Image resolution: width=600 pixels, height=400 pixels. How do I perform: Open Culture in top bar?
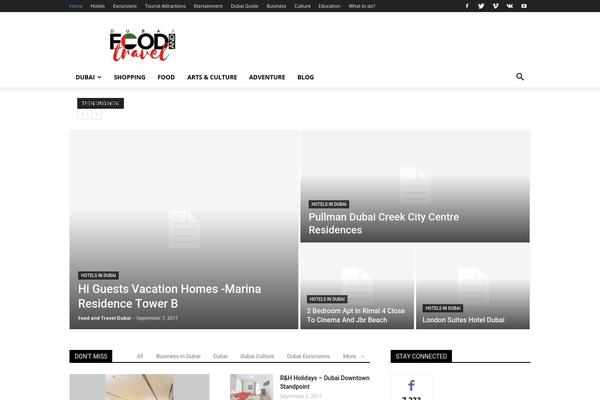(x=302, y=6)
